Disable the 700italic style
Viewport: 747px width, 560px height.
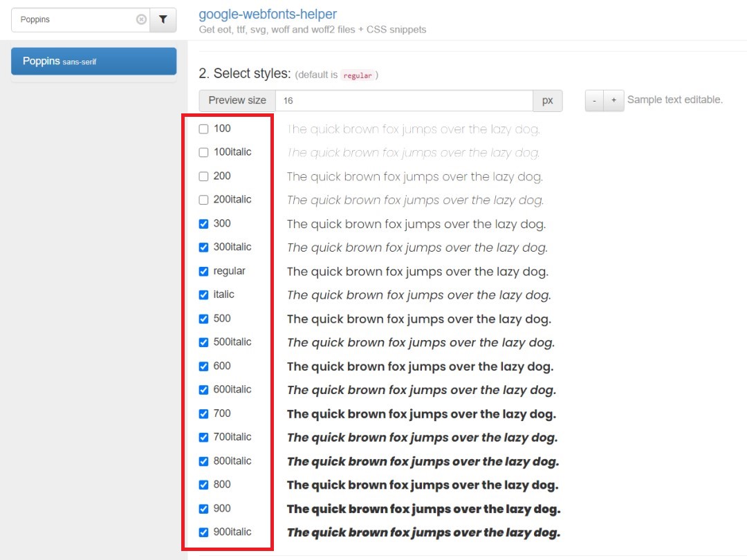coord(204,436)
